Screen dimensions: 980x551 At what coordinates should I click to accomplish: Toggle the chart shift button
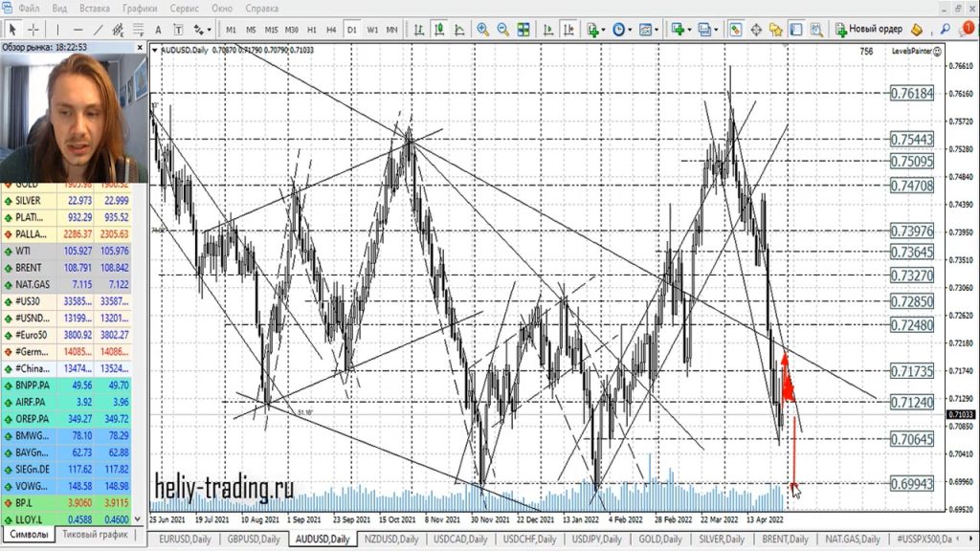tap(566, 30)
